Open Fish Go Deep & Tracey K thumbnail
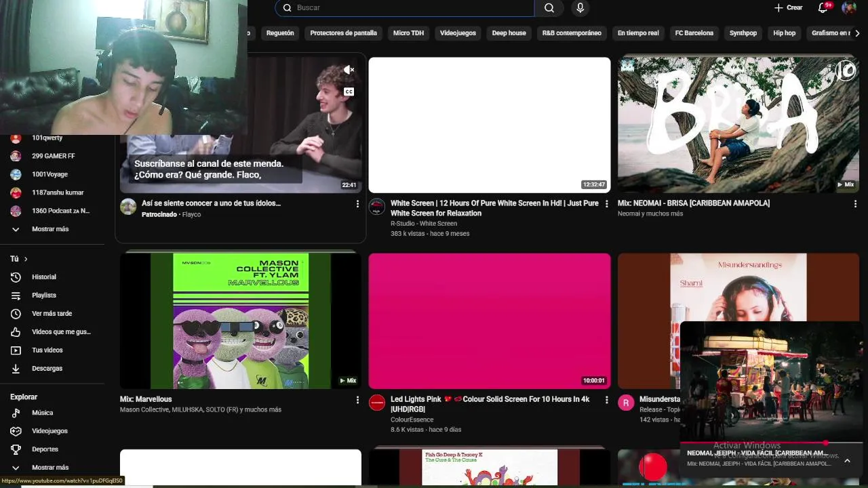 (490, 467)
